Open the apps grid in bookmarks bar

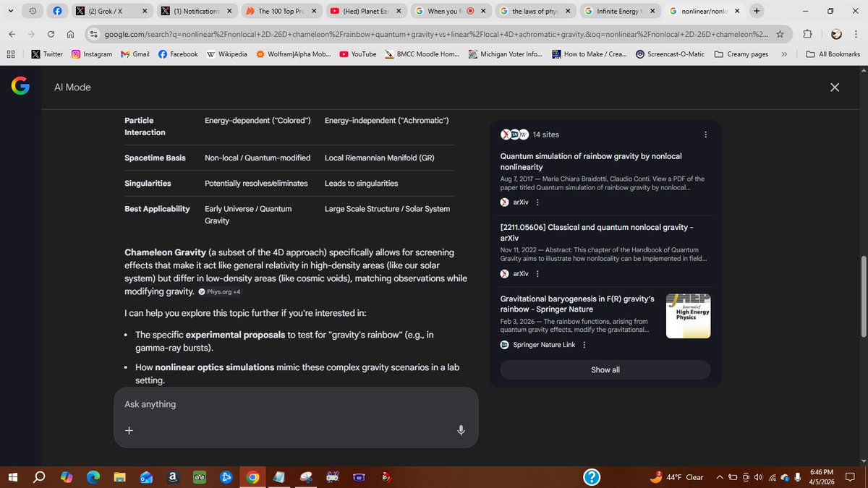tap(11, 54)
